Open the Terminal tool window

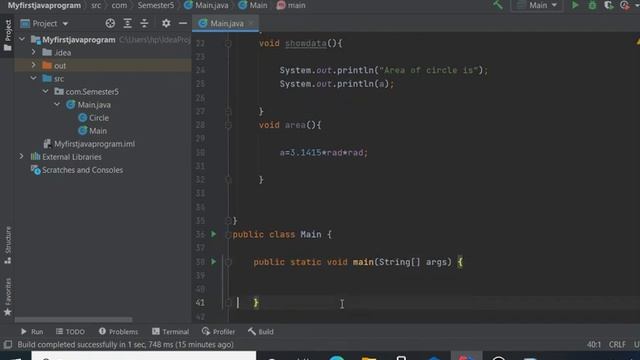point(171,331)
